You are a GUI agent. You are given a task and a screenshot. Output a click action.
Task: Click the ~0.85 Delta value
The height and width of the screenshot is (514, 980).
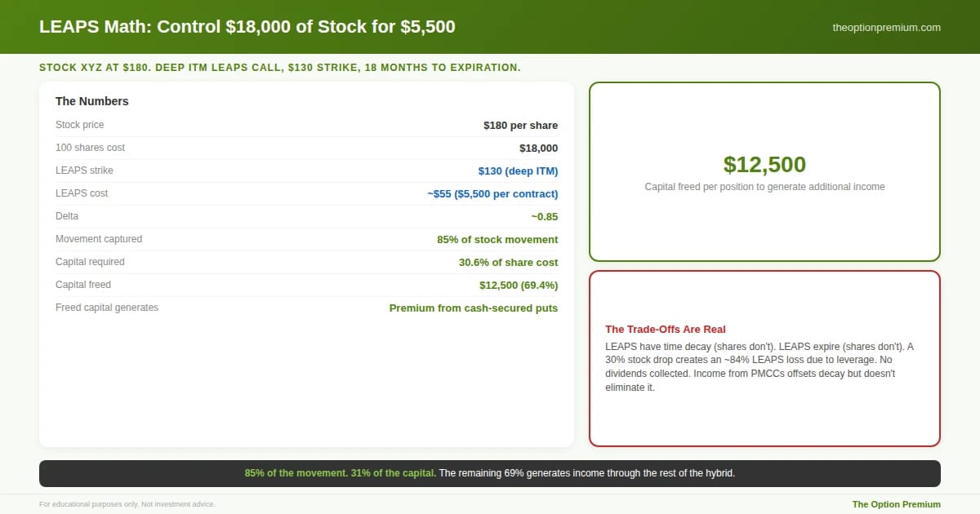point(544,216)
